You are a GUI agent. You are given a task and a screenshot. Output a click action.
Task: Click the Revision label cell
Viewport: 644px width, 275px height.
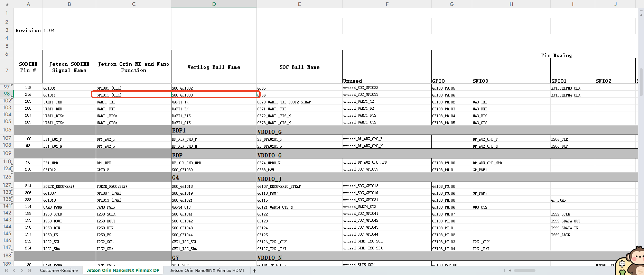pos(28,30)
